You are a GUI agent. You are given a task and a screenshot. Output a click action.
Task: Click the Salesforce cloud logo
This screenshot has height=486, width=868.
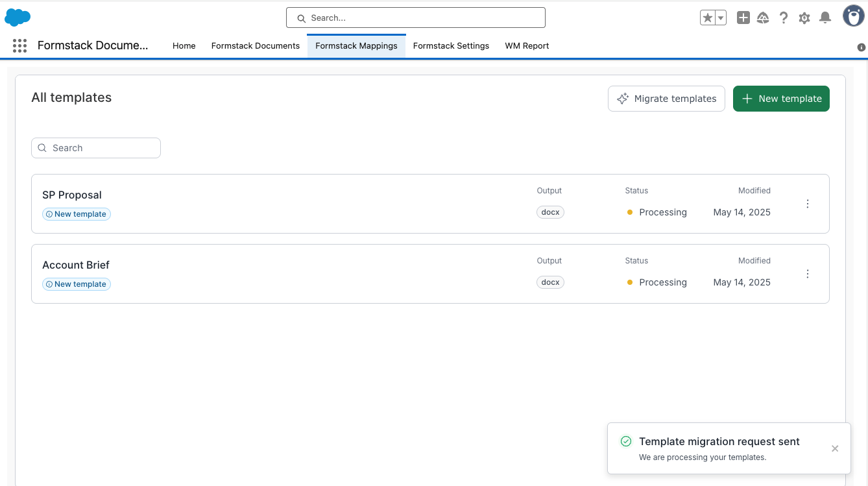click(18, 18)
